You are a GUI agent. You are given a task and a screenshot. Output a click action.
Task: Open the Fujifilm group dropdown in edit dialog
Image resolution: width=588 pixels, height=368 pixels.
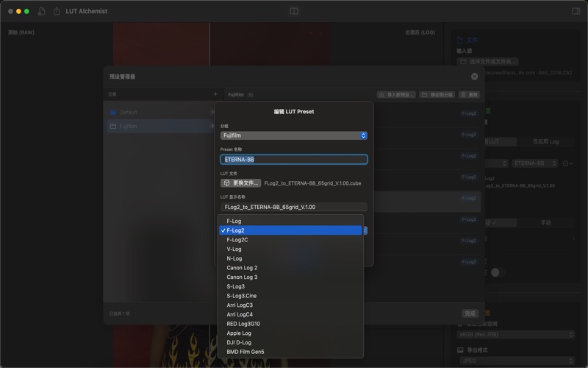tap(293, 135)
